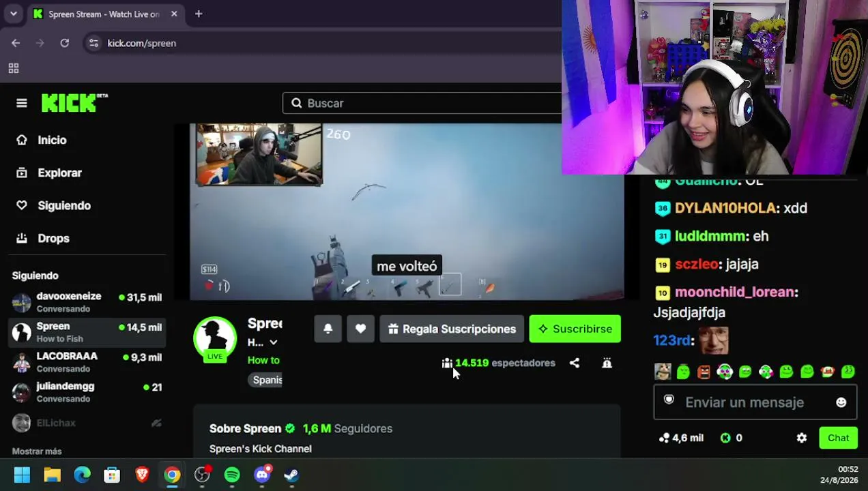Open LACOBRAAA channel from following list
Viewport: 868px width, 491px height.
[87, 362]
